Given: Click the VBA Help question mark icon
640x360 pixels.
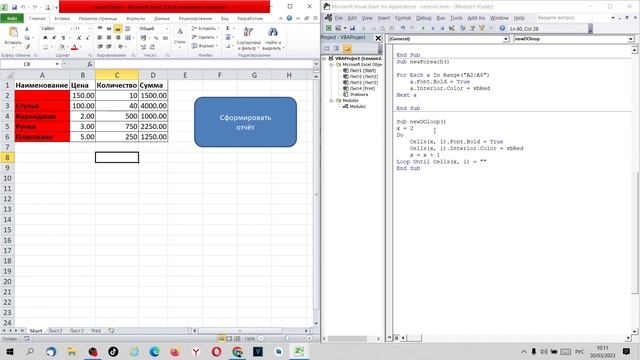Looking at the screenshot, I should [502, 29].
